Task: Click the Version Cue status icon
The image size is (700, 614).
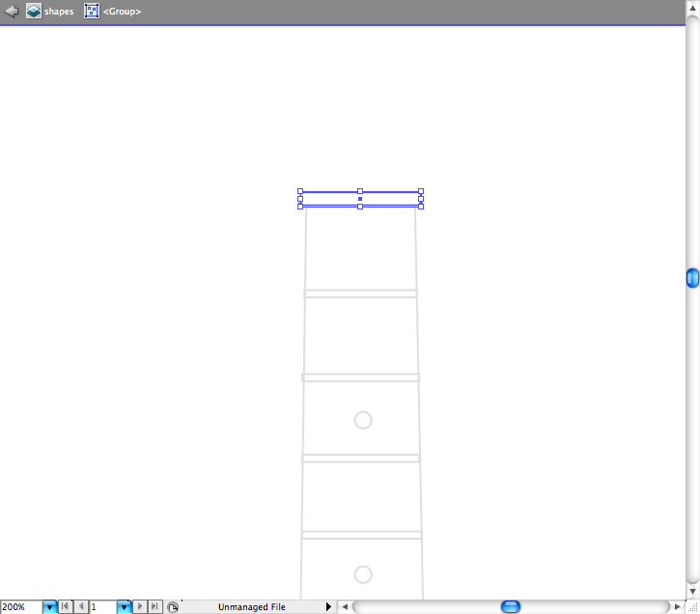Action: point(172,607)
